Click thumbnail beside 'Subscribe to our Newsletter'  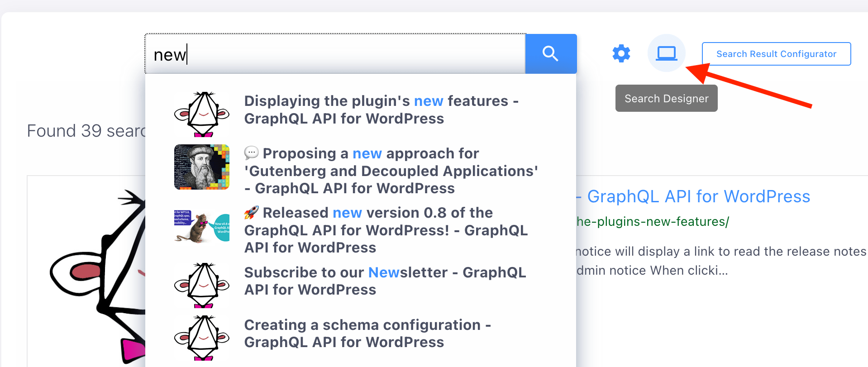[202, 285]
